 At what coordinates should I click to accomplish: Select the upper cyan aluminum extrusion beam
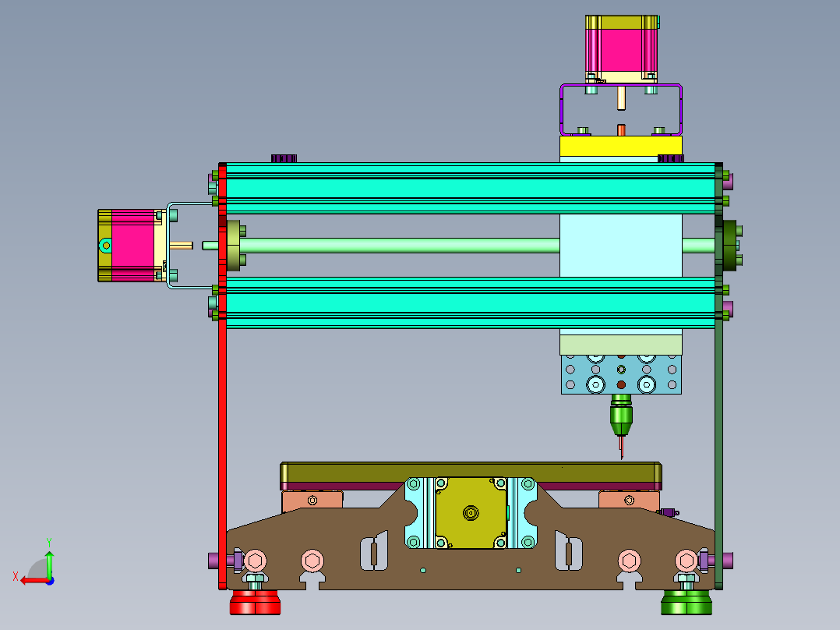[x=471, y=188]
